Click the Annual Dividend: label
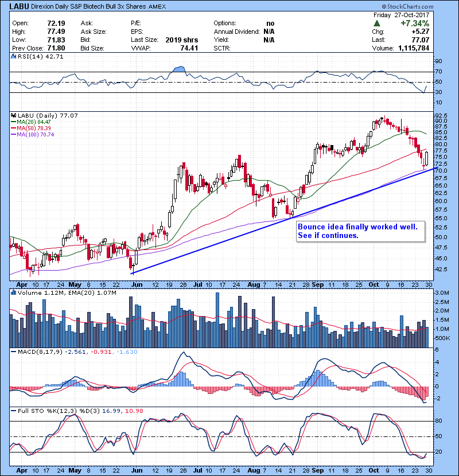The image size is (459, 476). pyautogui.click(x=236, y=32)
